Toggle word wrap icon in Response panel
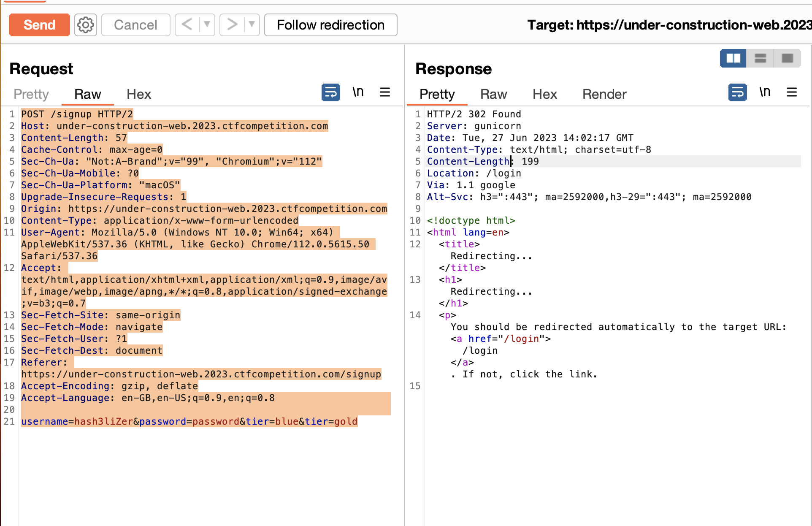This screenshot has height=526, width=812. 737,92
